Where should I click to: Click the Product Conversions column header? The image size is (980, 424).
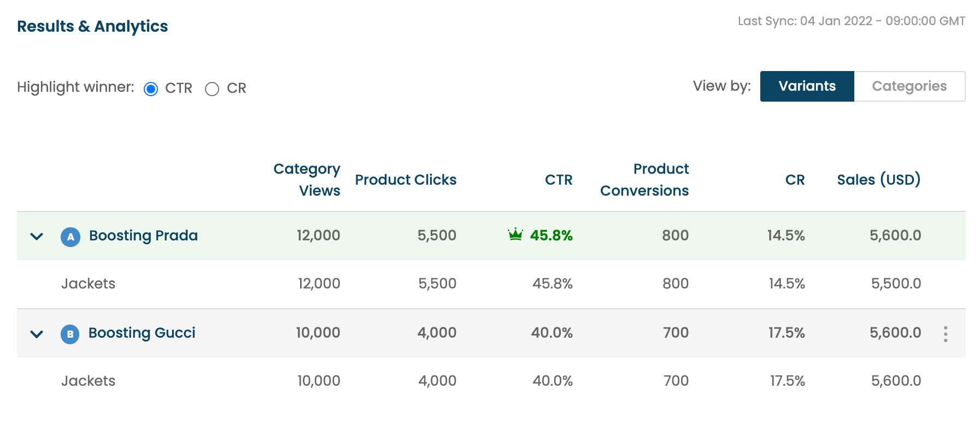644,179
